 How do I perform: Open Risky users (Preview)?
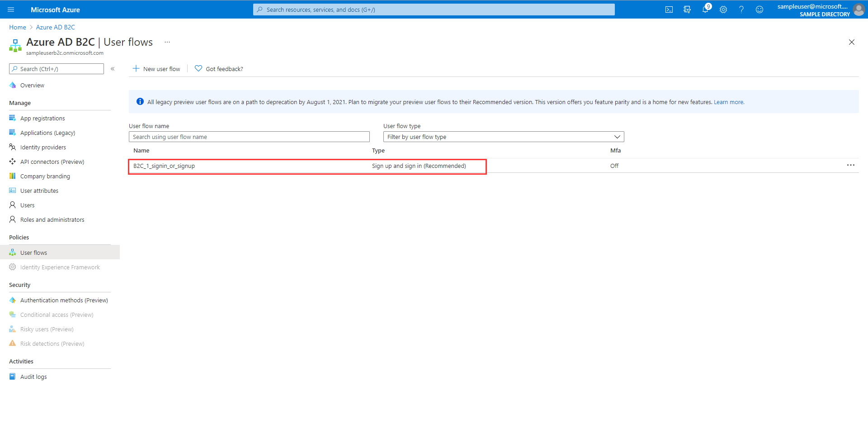[x=47, y=329]
